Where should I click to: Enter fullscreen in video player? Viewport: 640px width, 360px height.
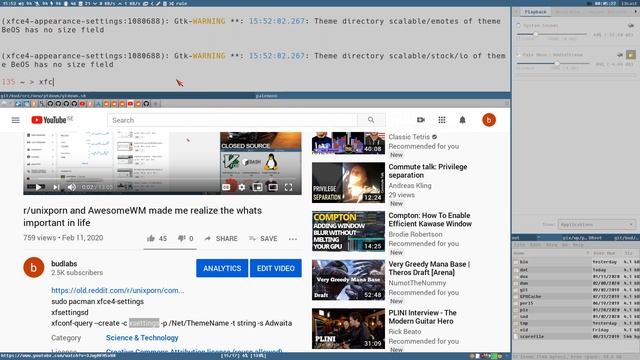coord(289,187)
